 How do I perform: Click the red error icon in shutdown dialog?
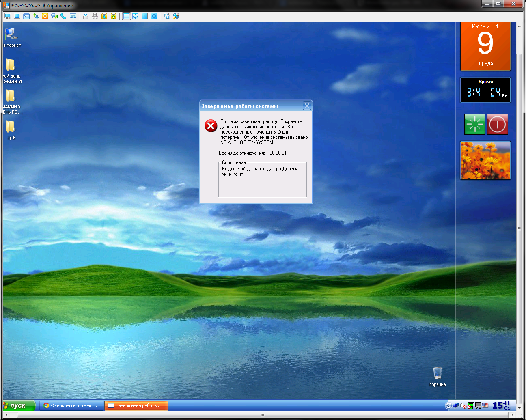pos(211,126)
